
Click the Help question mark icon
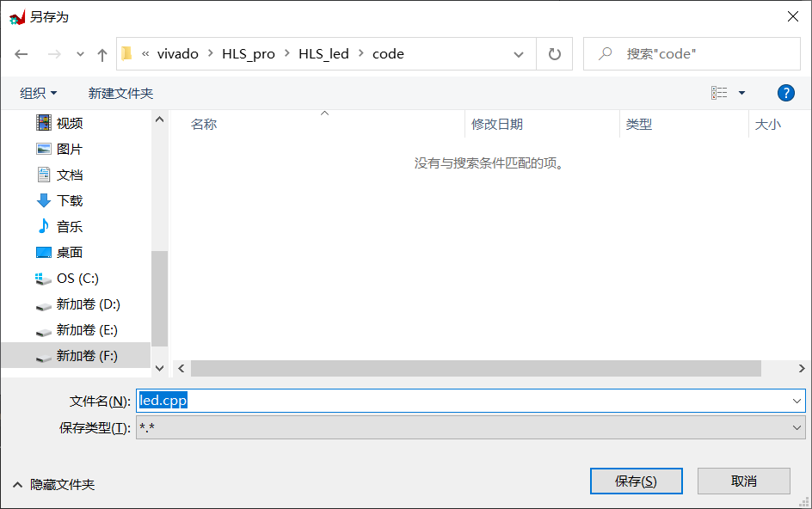[786, 92]
